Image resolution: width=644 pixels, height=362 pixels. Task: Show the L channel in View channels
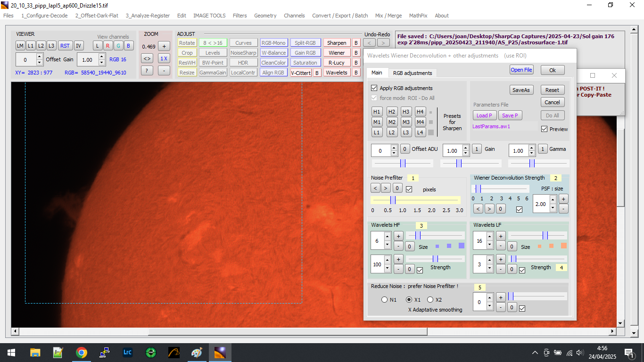(x=97, y=46)
